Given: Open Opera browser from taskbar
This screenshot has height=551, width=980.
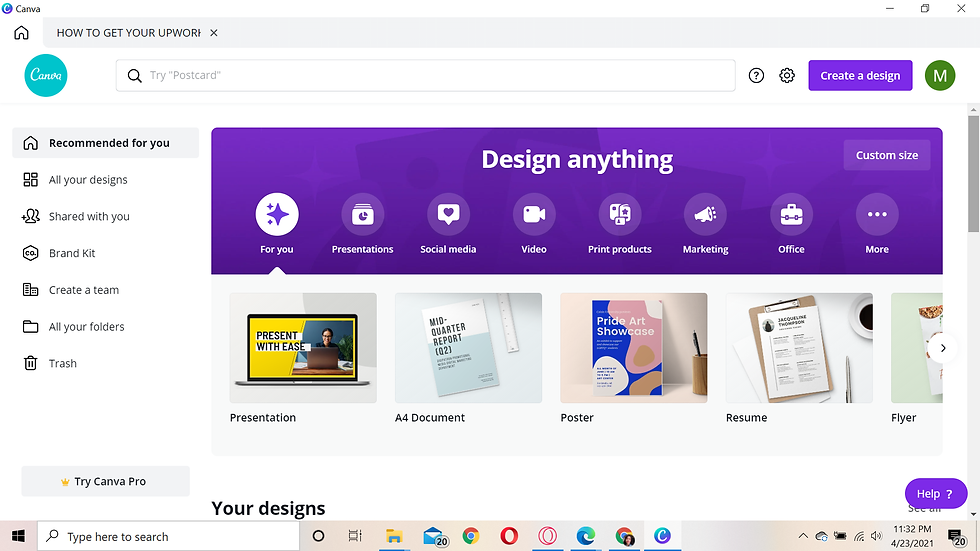Looking at the screenshot, I should [509, 536].
